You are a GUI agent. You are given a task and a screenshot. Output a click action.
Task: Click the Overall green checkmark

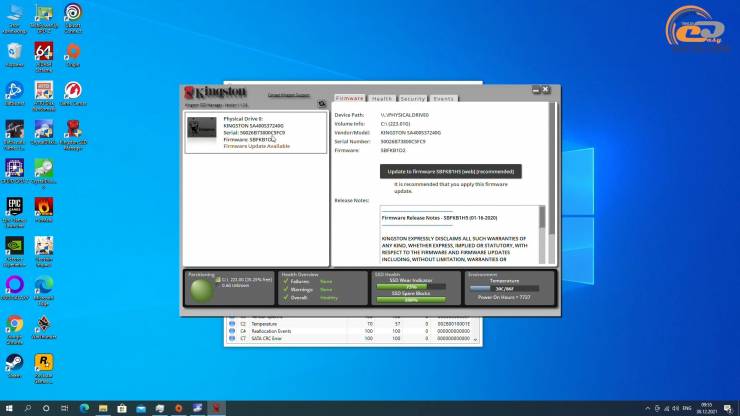pos(286,297)
